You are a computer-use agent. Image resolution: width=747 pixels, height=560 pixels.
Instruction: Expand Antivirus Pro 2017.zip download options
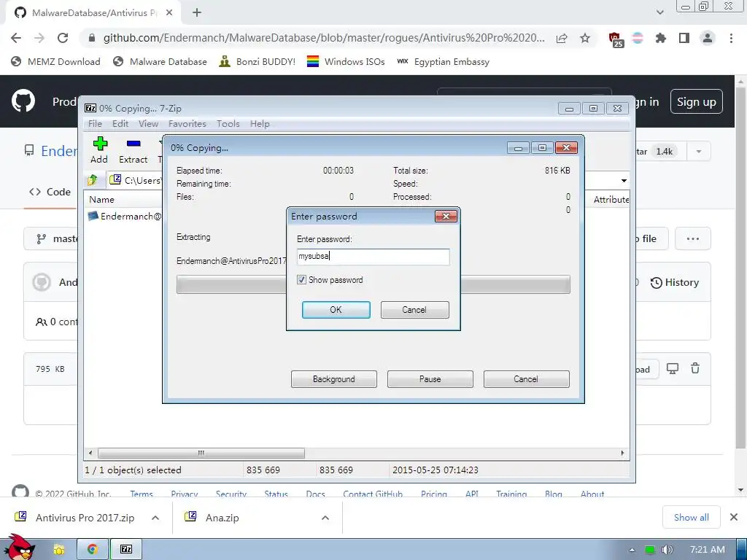point(155,518)
